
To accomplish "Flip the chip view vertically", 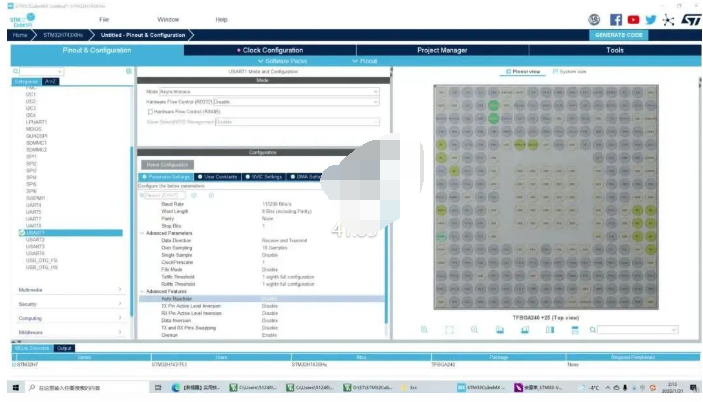I will (x=575, y=330).
